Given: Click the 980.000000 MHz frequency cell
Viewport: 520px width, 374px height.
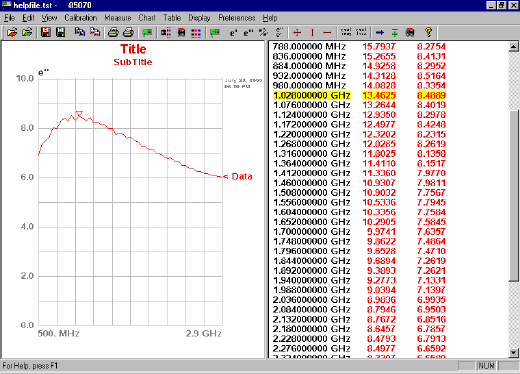Looking at the screenshot, I should click(309, 86).
